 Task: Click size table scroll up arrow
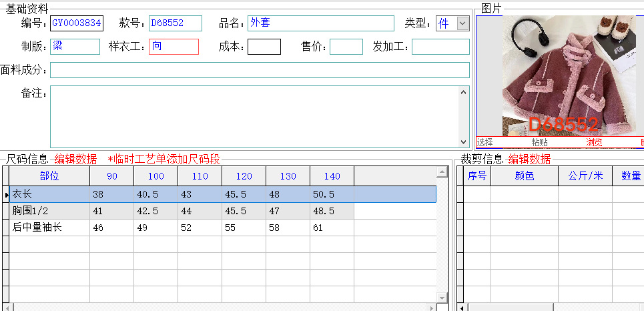click(x=442, y=172)
